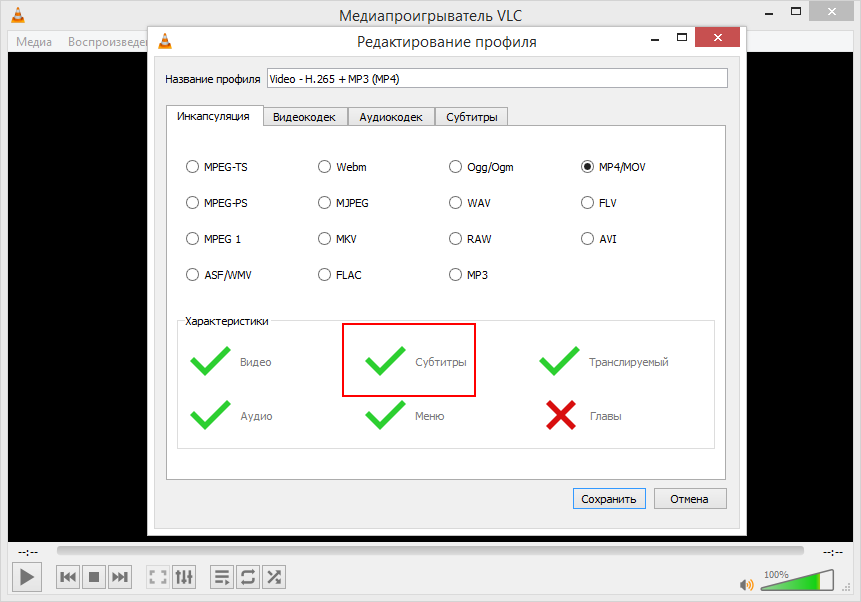This screenshot has width=861, height=602.
Task: Click the Главы feature label
Action: [606, 416]
